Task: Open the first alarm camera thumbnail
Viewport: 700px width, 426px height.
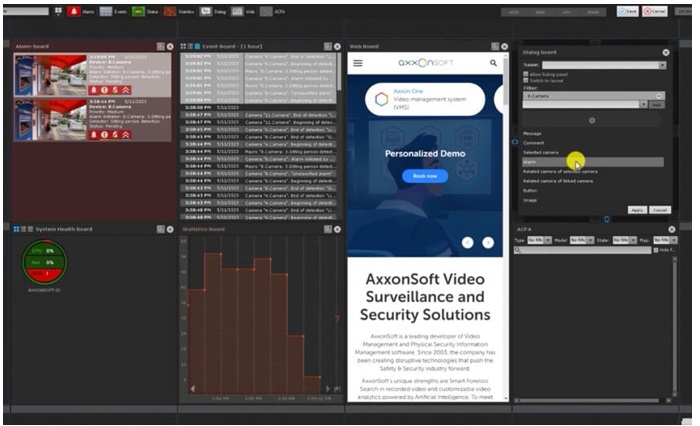Action: click(50, 75)
